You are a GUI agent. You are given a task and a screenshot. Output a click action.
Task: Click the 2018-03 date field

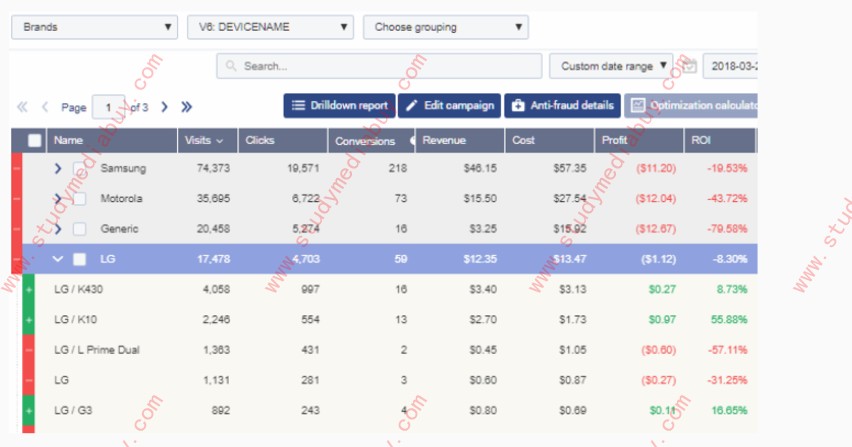pyautogui.click(x=730, y=66)
